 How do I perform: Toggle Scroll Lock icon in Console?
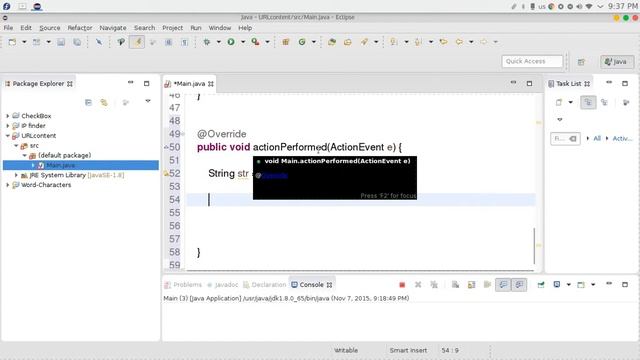[x=471, y=284]
